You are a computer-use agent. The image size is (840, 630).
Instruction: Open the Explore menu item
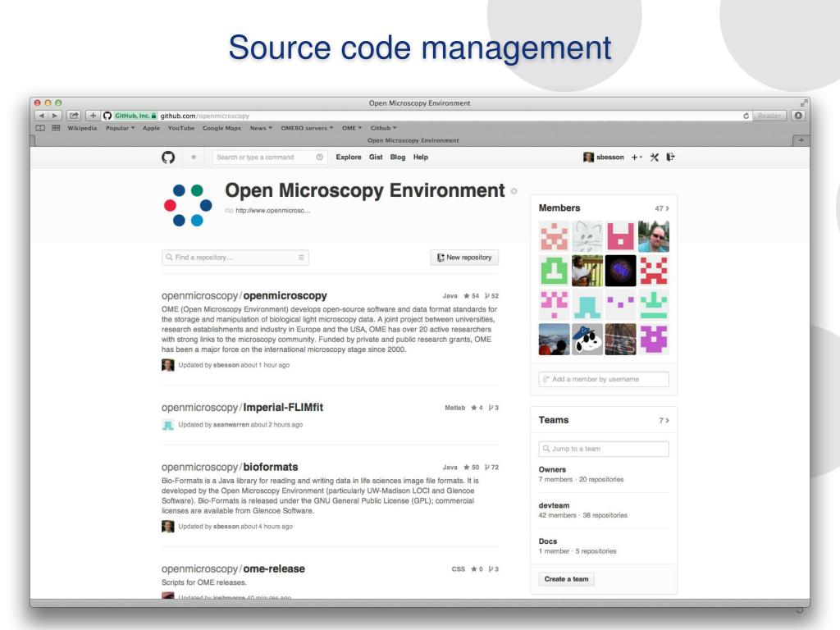(x=348, y=157)
